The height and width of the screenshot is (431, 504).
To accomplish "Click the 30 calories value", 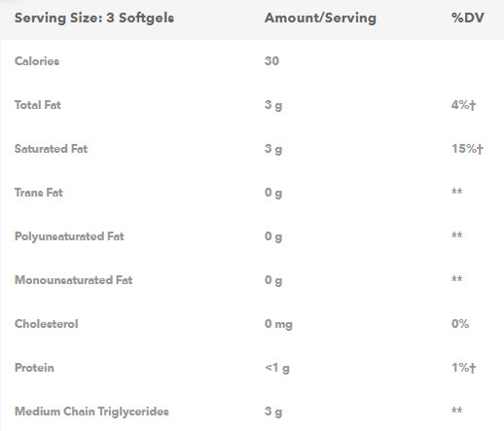I will [x=271, y=61].
